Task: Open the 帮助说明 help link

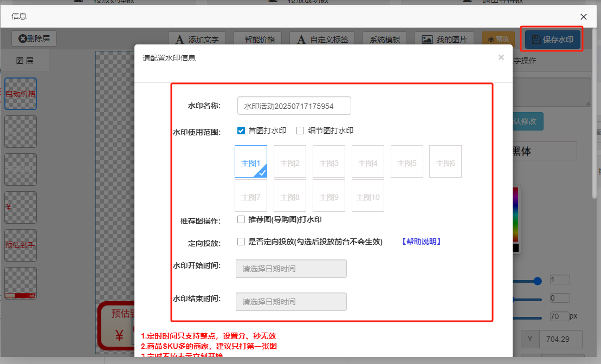Action: pyautogui.click(x=421, y=242)
